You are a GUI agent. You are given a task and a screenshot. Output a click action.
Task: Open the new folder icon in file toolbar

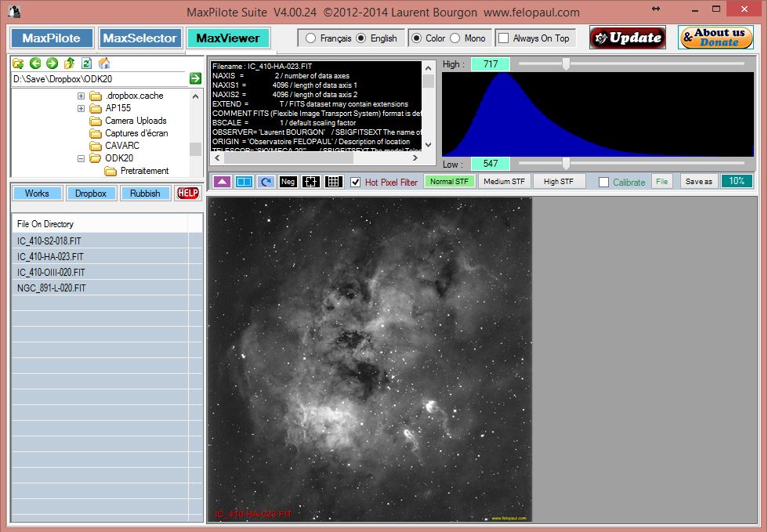18,63
